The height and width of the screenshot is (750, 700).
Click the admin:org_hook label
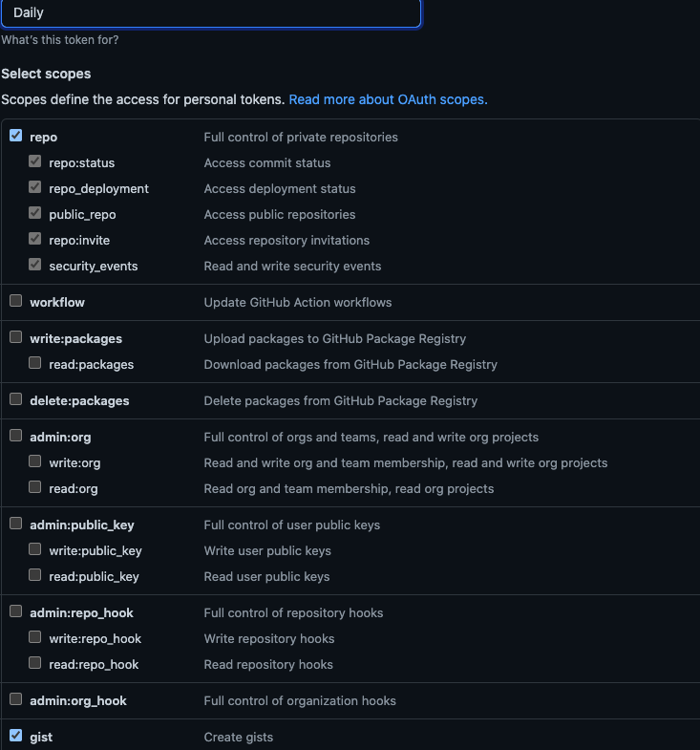[x=78, y=701]
